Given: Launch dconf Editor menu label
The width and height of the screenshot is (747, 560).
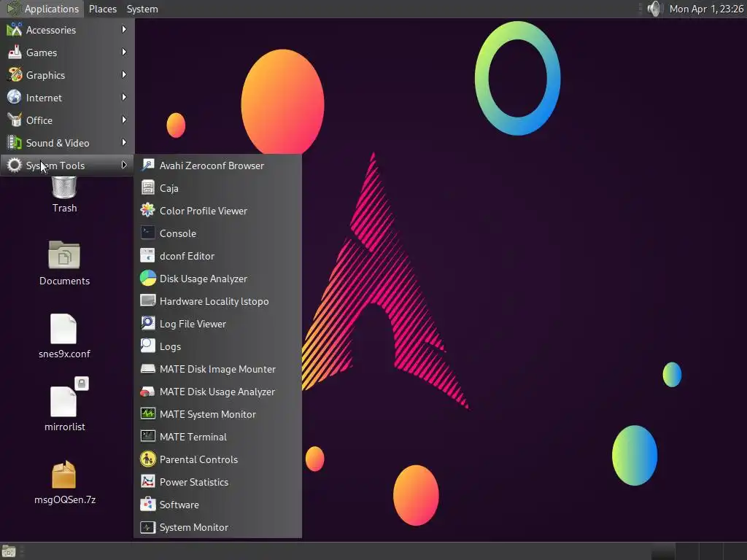Looking at the screenshot, I should pyautogui.click(x=187, y=256).
